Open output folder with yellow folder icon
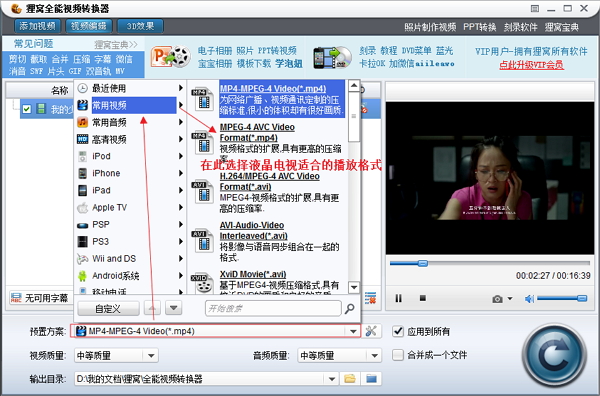Screen dimensions: 600x396 350,379
